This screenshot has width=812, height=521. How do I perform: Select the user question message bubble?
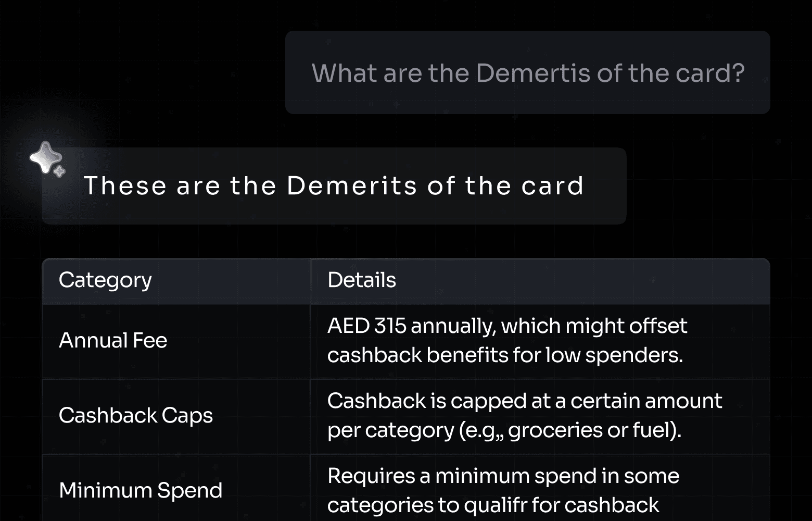tap(527, 72)
